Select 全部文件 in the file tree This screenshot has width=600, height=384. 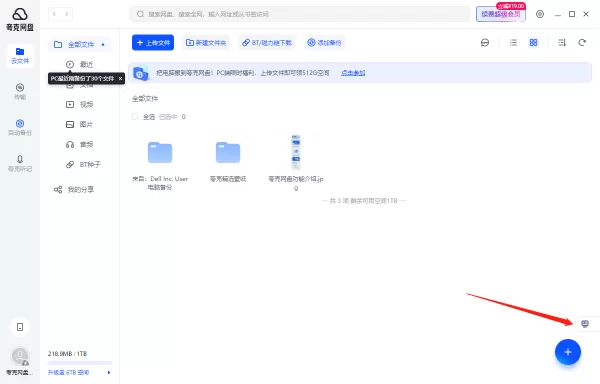(80, 45)
